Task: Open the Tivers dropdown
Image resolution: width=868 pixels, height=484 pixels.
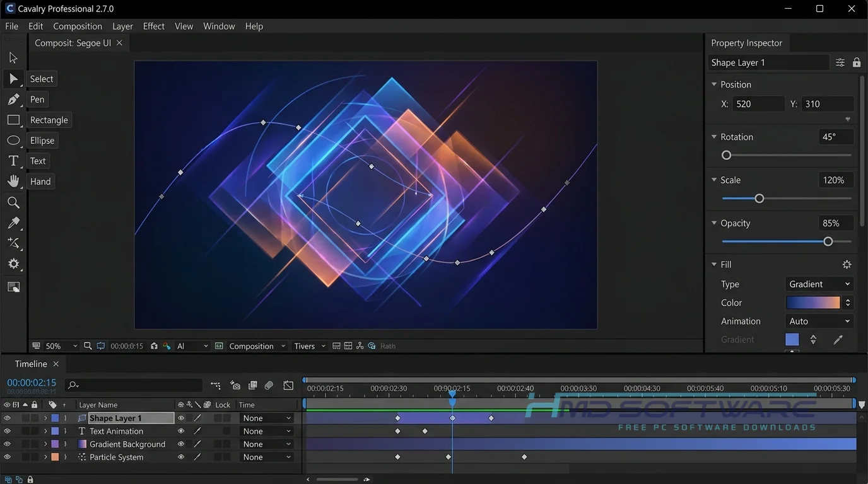Action: [310, 346]
